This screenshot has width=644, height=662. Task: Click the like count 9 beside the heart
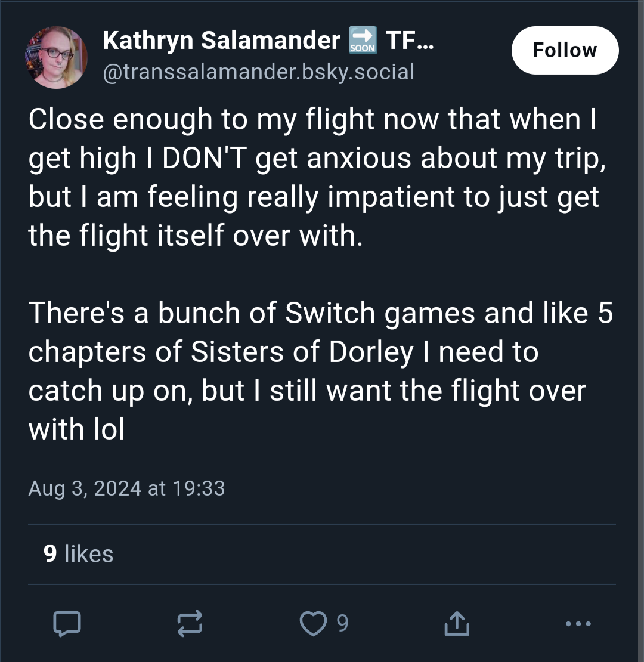pos(342,623)
